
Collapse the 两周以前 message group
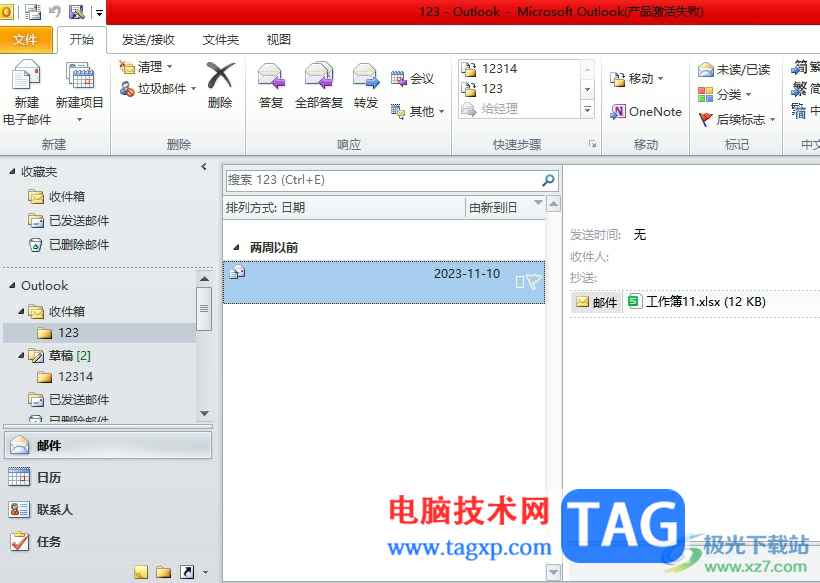pyautogui.click(x=236, y=247)
